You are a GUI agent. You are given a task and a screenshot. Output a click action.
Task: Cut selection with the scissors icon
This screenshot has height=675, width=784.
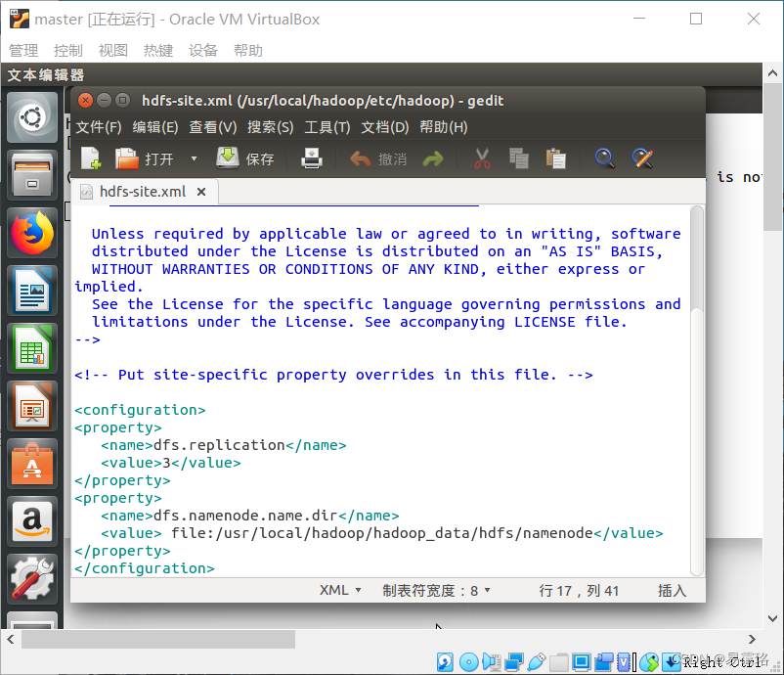tap(482, 158)
